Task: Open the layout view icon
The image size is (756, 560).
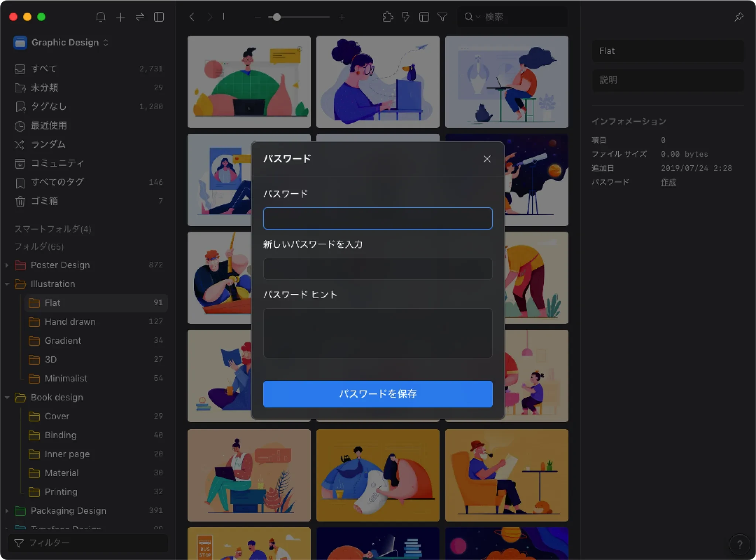Action: (x=424, y=17)
